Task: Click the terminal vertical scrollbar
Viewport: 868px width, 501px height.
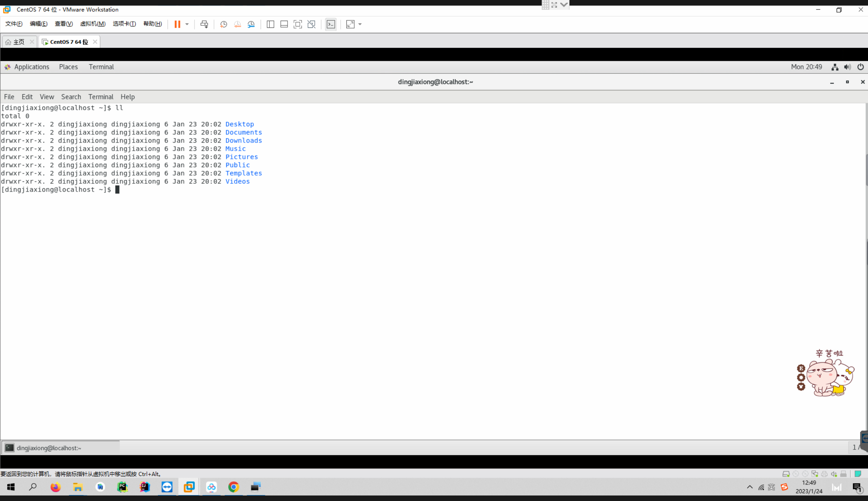Action: click(866, 170)
